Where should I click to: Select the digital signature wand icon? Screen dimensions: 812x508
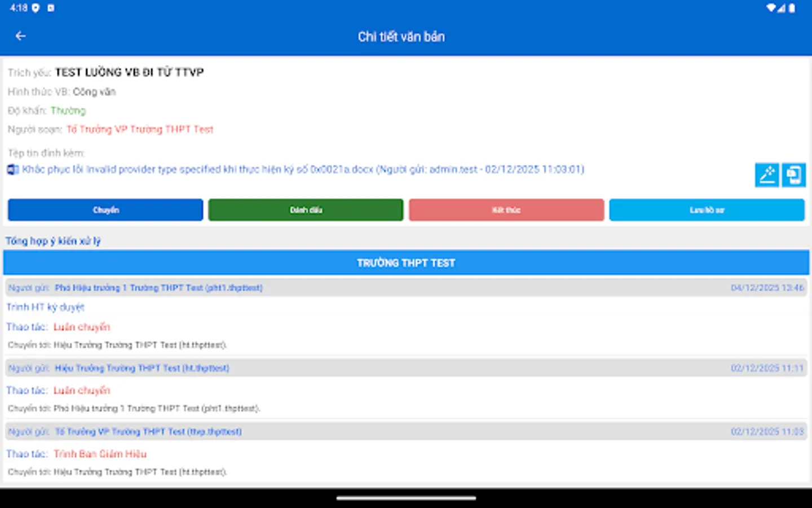(x=767, y=175)
